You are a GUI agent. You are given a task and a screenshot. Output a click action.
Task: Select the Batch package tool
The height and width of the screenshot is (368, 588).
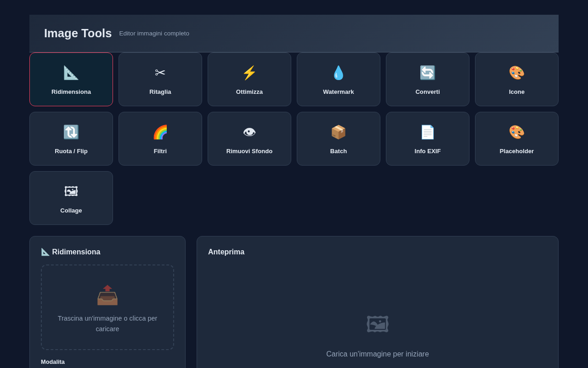pyautogui.click(x=338, y=138)
